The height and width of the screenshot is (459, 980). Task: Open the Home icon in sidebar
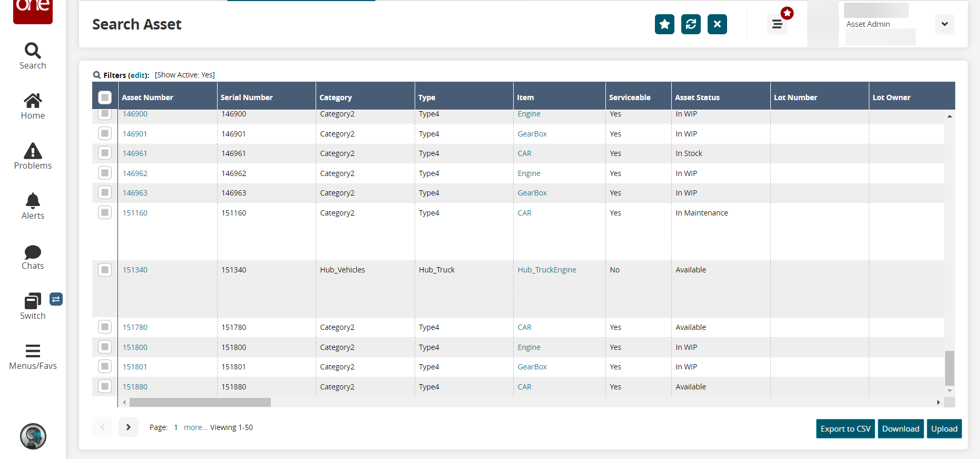(33, 101)
